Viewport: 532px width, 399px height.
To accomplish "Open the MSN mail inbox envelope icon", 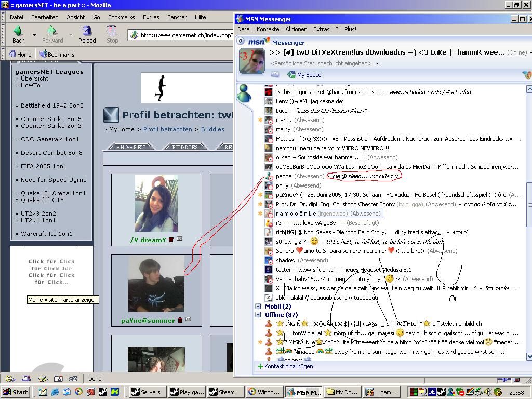I will pyautogui.click(x=275, y=75).
